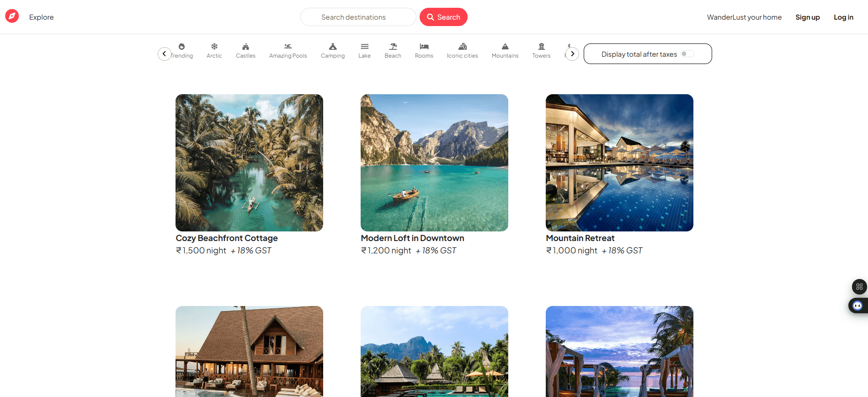The height and width of the screenshot is (397, 868).
Task: Click the ₹1,000 night price
Action: tap(572, 251)
